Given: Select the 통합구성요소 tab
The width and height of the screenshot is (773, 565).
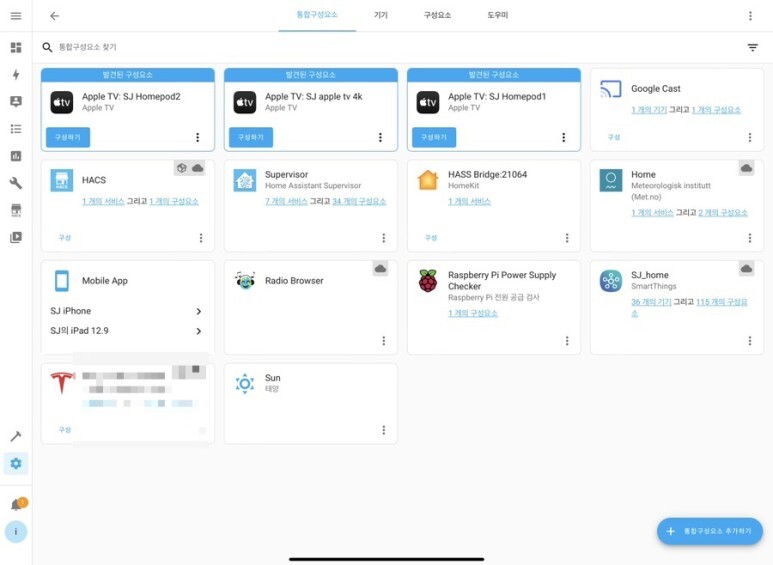Looking at the screenshot, I should [x=317, y=15].
